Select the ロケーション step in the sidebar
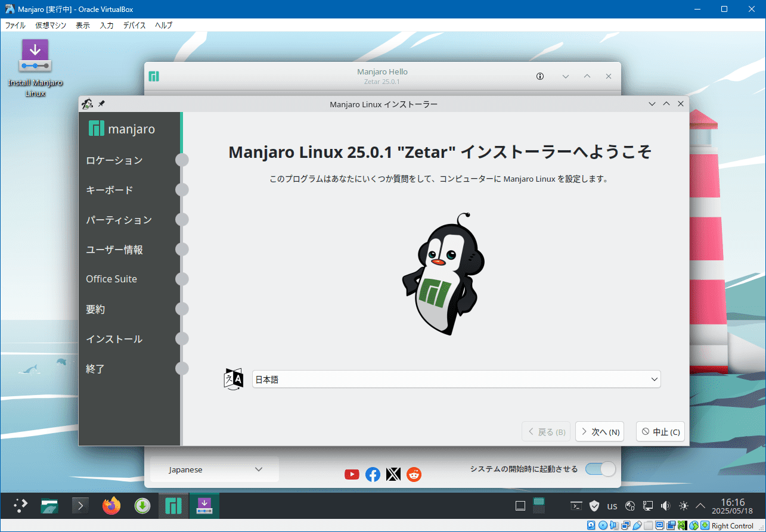766x532 pixels. [x=114, y=160]
